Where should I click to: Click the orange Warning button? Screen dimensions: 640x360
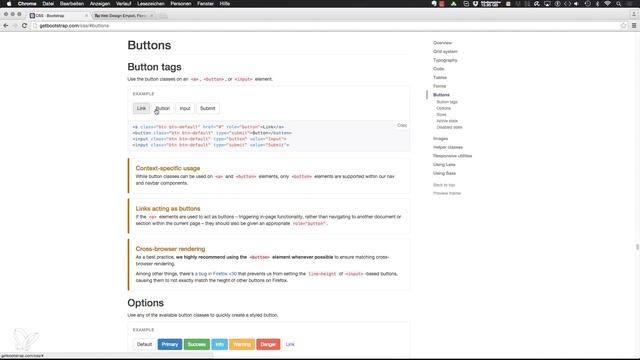pyautogui.click(x=242, y=344)
